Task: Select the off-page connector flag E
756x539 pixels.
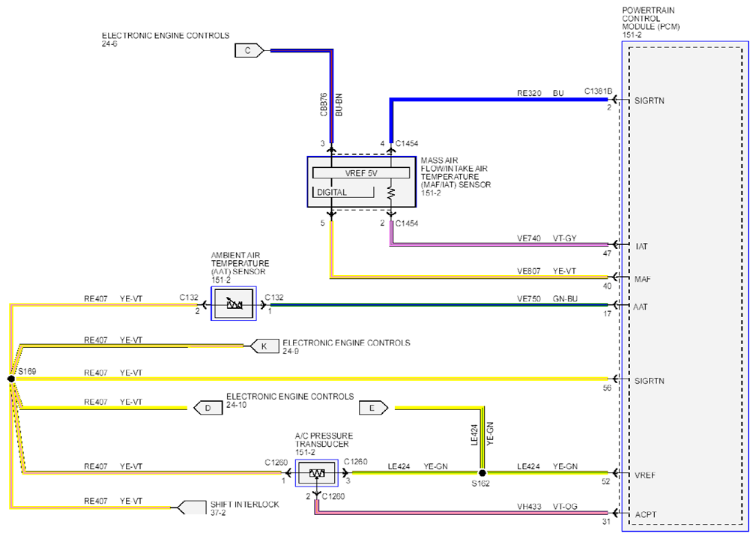Action: [x=373, y=408]
